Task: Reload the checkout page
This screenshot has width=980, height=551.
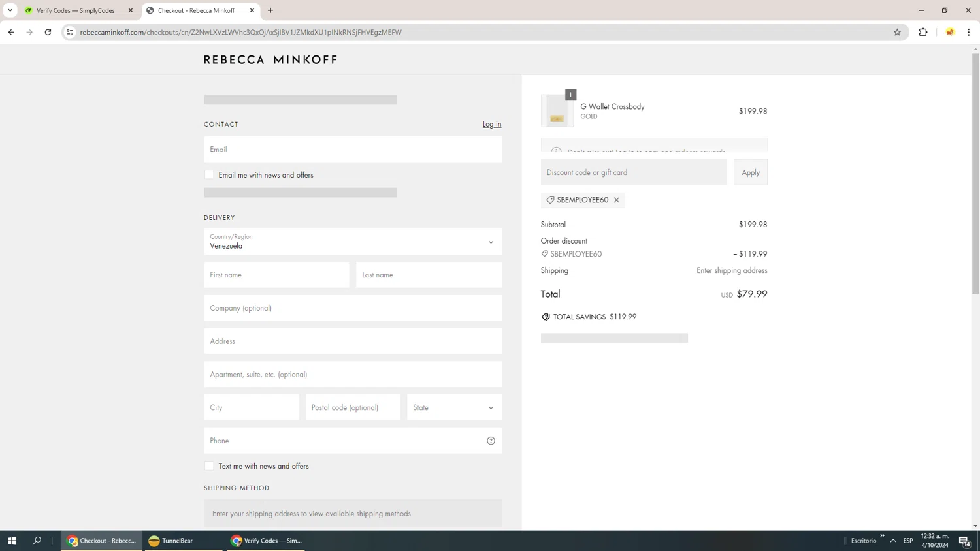Action: point(48,32)
